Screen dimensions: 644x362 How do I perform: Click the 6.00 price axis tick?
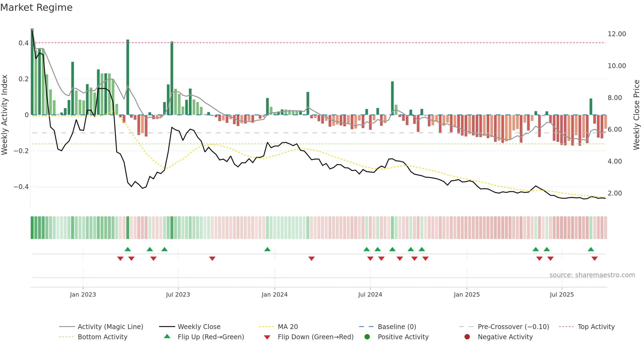tap(615, 130)
